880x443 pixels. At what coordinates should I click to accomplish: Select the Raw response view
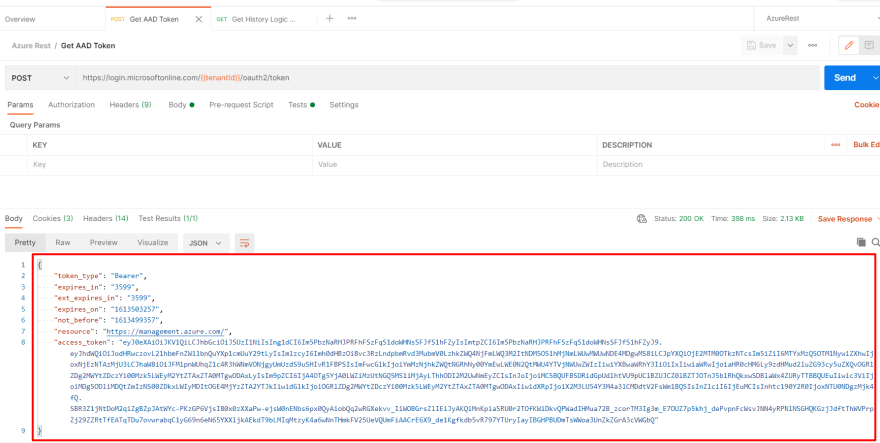tap(62, 242)
